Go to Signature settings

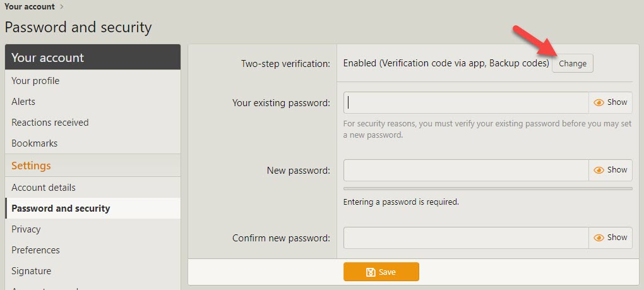pyautogui.click(x=31, y=271)
